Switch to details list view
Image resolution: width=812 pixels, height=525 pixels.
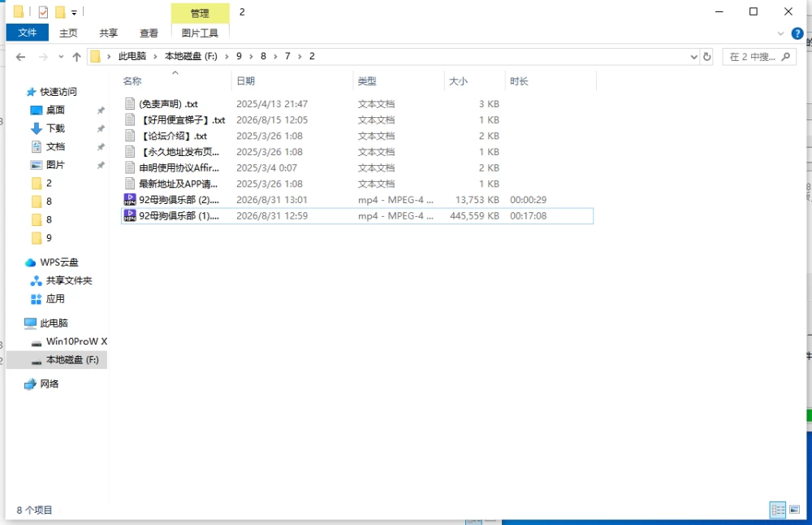coord(778,510)
